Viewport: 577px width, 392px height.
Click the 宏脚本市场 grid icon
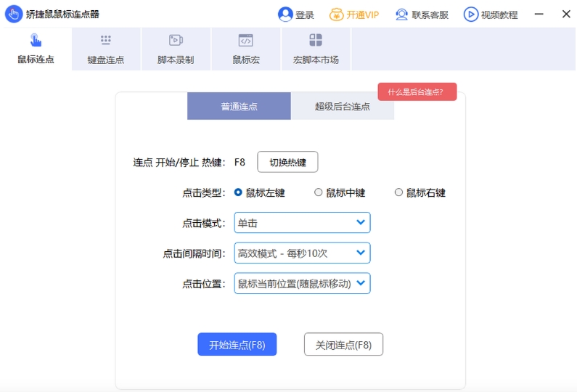(316, 40)
